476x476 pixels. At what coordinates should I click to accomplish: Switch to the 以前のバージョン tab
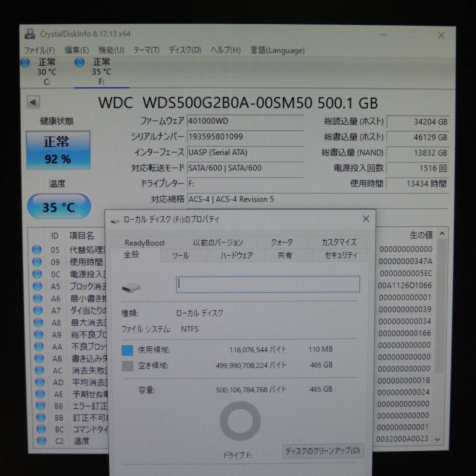(x=218, y=242)
